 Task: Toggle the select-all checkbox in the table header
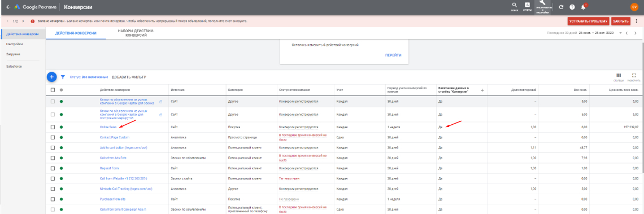pos(53,90)
